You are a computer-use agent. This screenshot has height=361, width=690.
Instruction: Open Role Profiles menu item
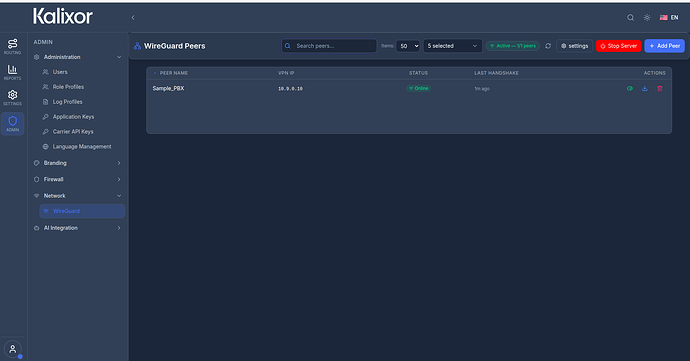(x=68, y=87)
